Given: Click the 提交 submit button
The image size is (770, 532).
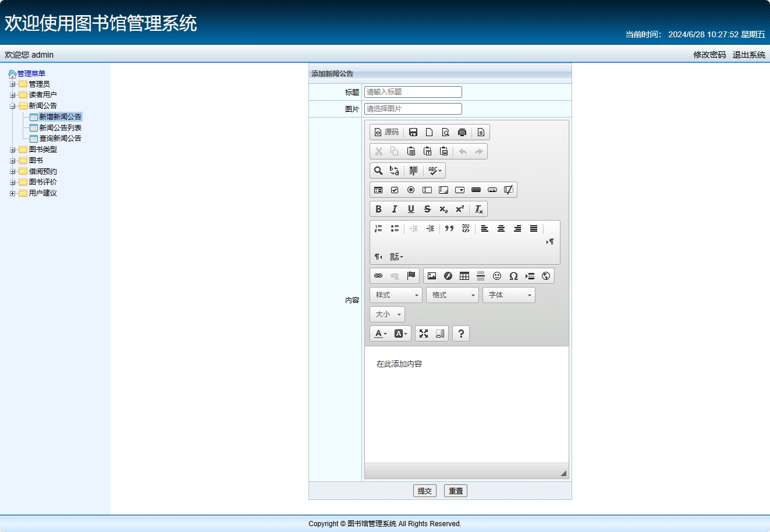Looking at the screenshot, I should click(x=424, y=490).
